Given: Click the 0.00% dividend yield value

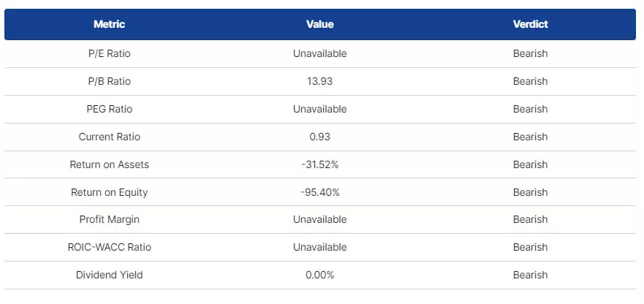Looking at the screenshot, I should point(319,275).
